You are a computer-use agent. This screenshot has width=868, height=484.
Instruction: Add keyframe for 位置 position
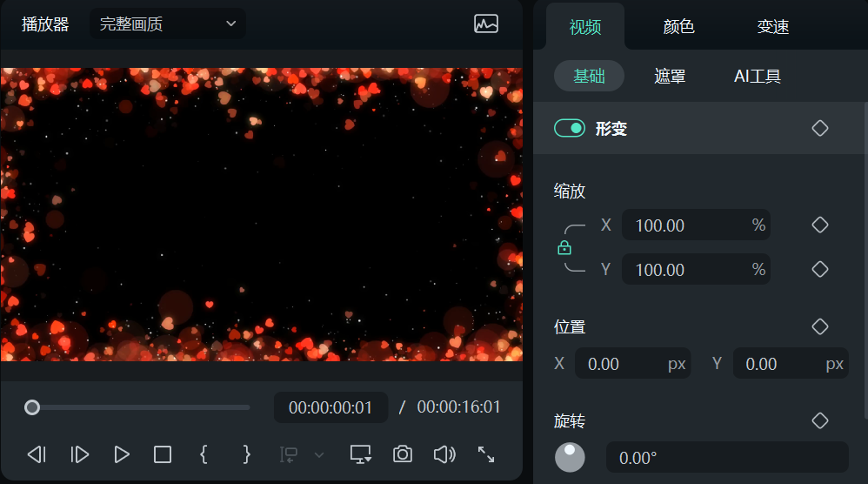click(820, 326)
